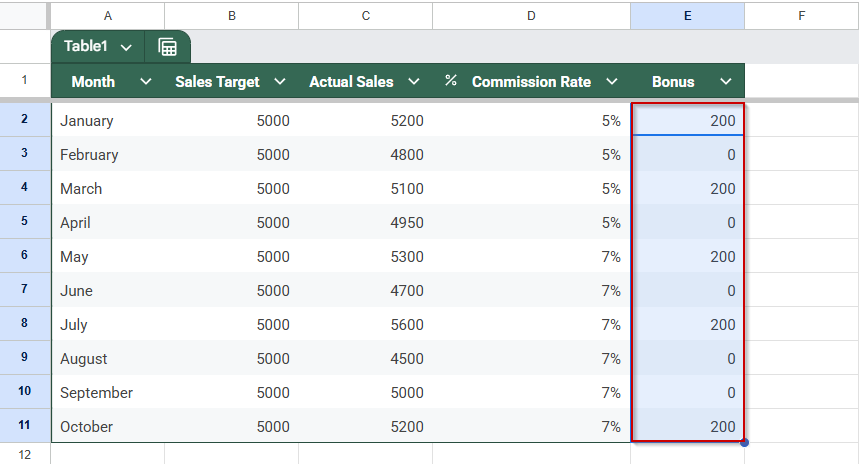Select the 4950 actual sales cell
The height and width of the screenshot is (464, 859).
(x=365, y=222)
